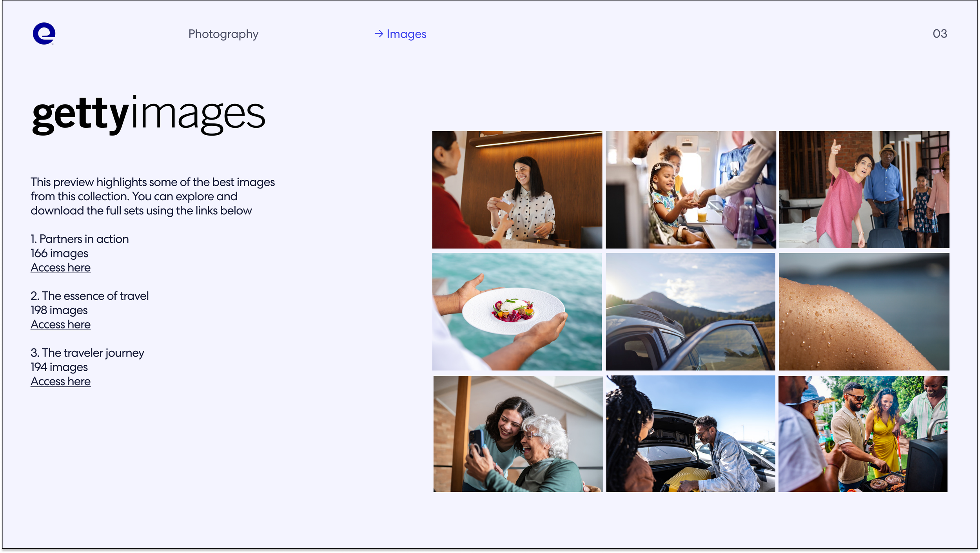Select the water droplets on skin photo
This screenshot has height=553, width=980.
click(864, 312)
